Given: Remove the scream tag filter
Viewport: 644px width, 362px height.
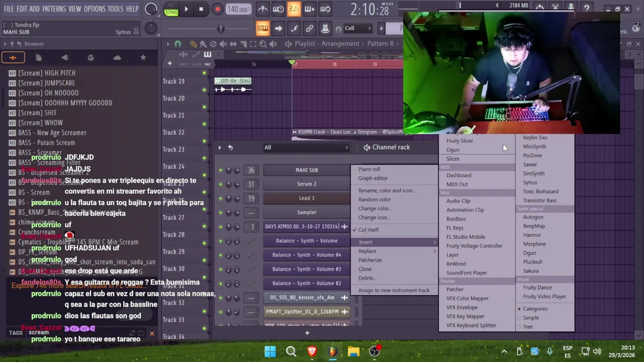Looking at the screenshot, I should pos(152,333).
